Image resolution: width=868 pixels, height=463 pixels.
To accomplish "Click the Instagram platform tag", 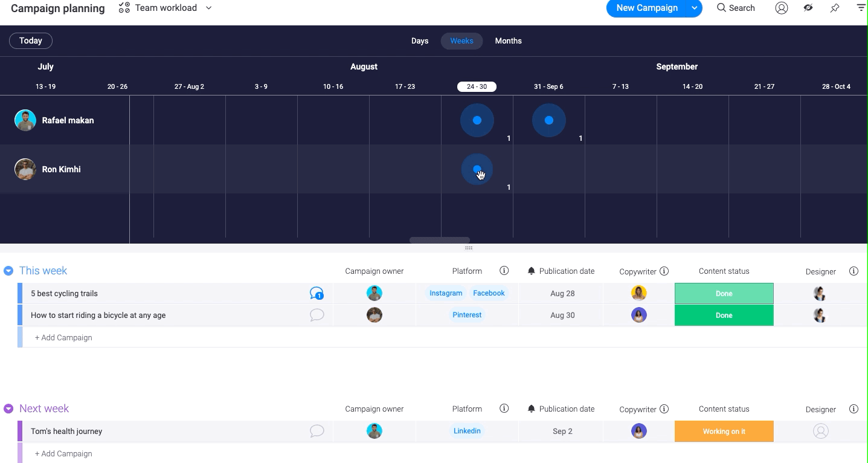I will click(x=446, y=293).
